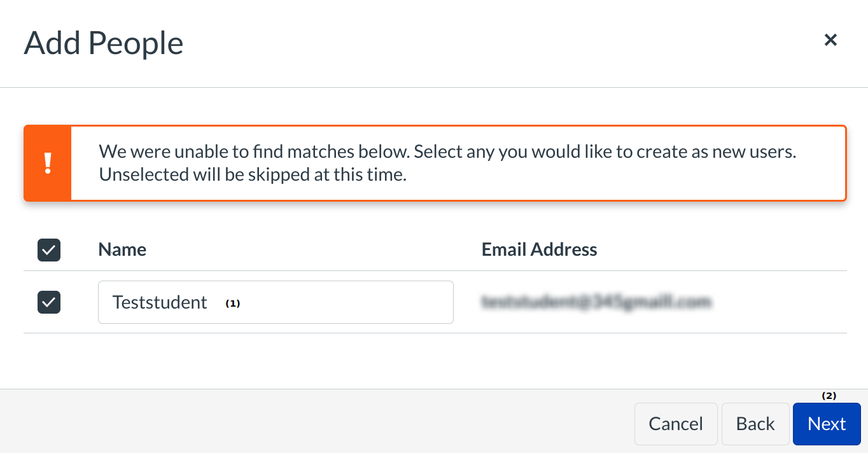Toggle the select-all checkbox in header row

[49, 250]
